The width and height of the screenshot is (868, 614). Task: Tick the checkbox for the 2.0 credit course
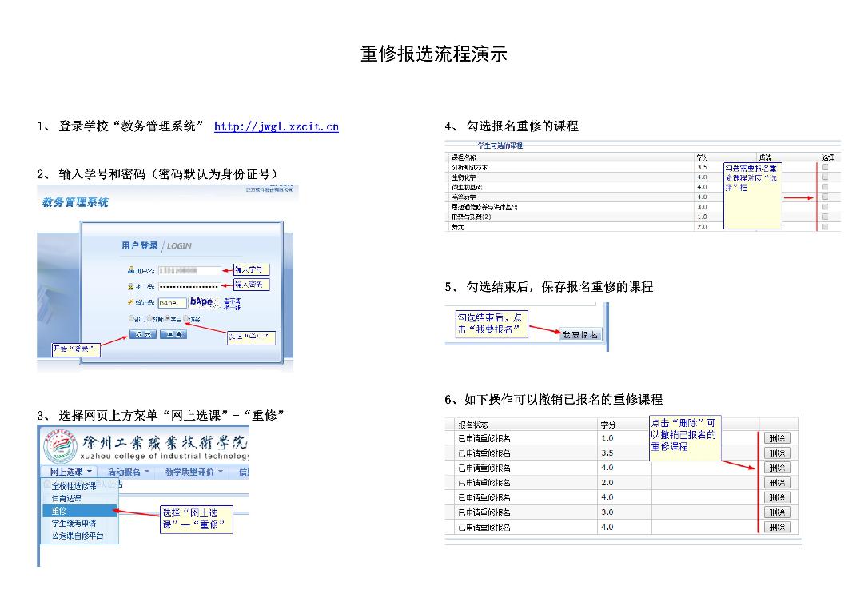(x=825, y=227)
